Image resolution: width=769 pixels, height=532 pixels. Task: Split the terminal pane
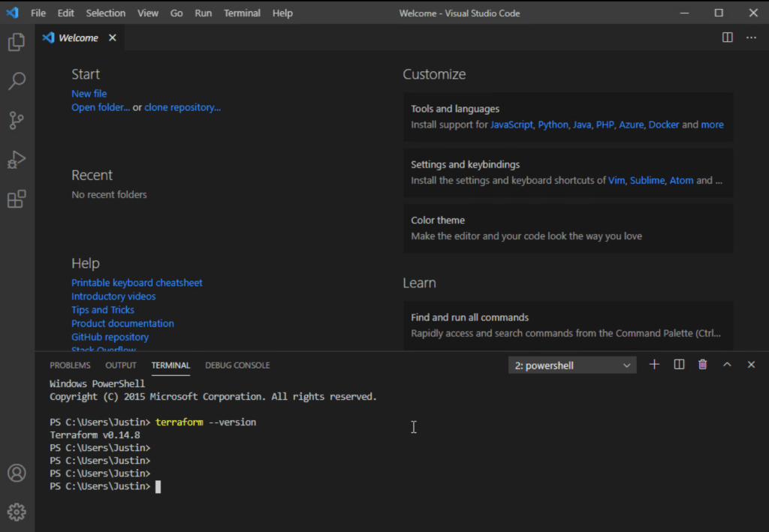(x=679, y=365)
